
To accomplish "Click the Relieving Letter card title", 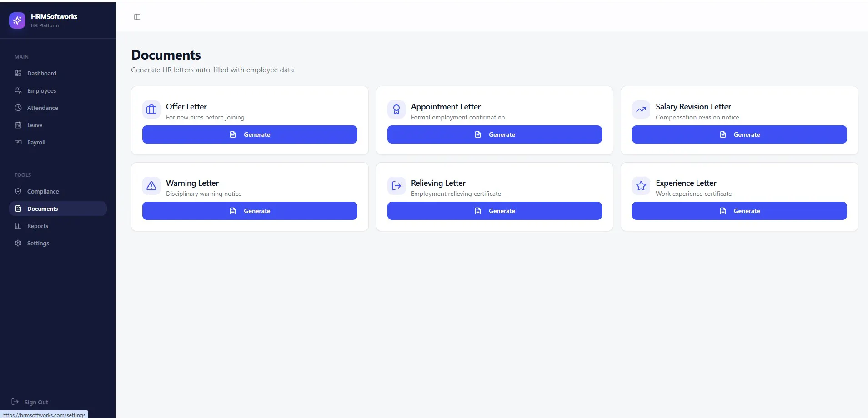I will click(x=438, y=183).
